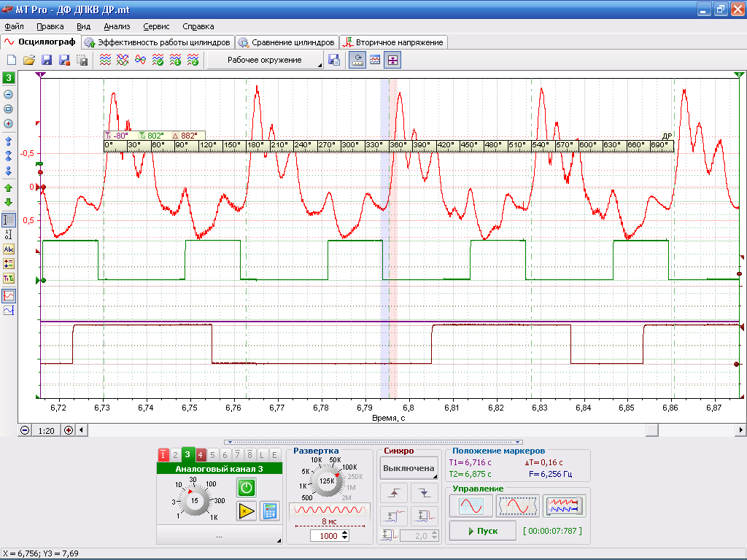Click the 1:20 zoom scale button
747x560 pixels.
pos(46,430)
